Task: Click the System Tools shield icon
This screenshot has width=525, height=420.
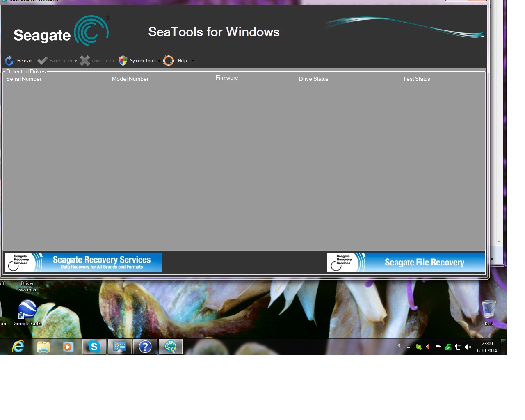Action: (x=123, y=61)
